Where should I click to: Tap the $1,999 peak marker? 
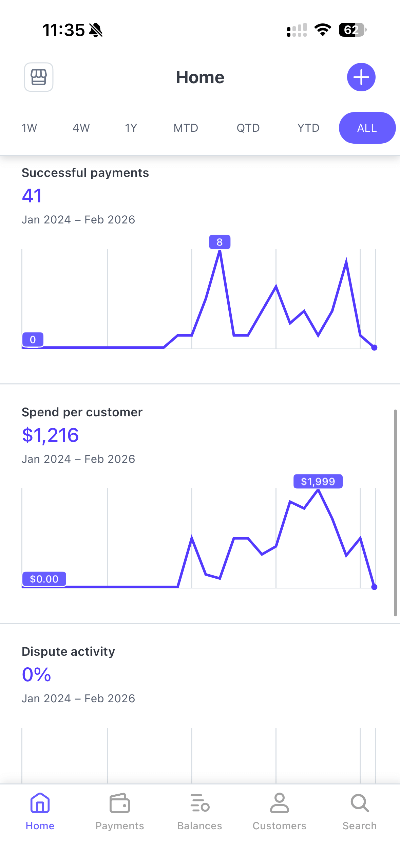pos(318,481)
